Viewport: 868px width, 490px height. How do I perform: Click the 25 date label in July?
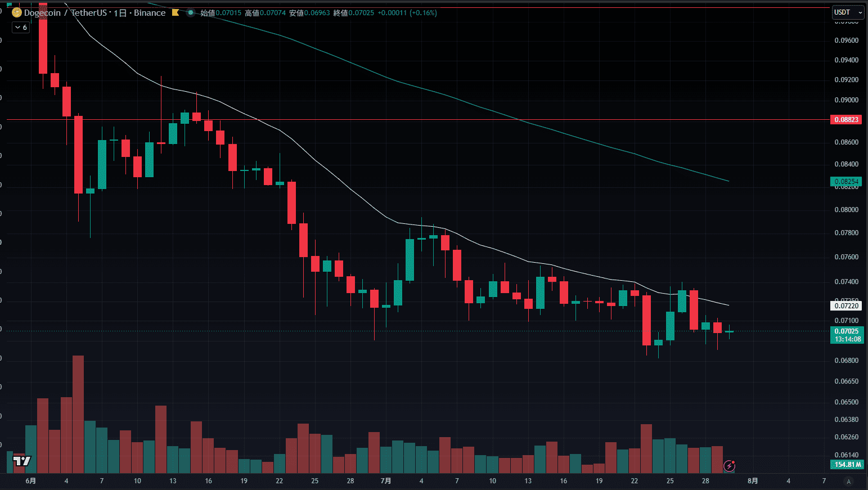[x=670, y=481]
